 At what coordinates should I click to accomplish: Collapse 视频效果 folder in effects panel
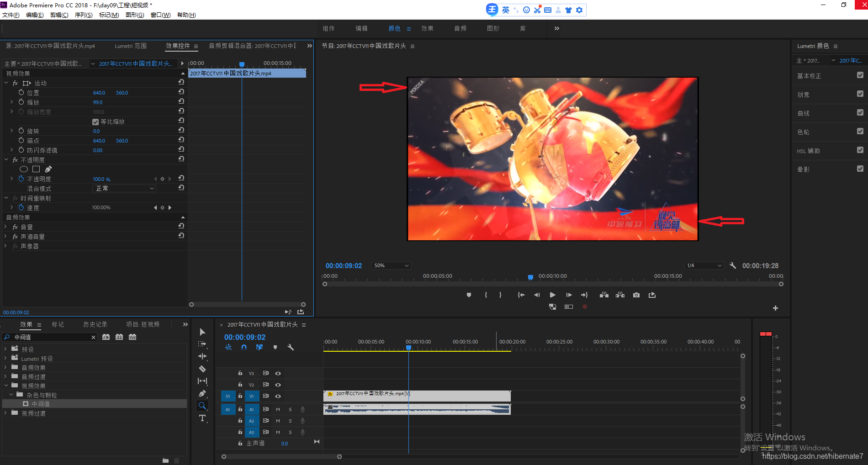(x=6, y=386)
